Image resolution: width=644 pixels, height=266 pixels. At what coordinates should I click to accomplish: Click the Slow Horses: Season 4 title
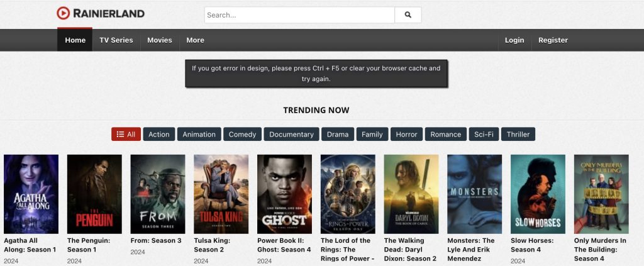click(x=533, y=245)
